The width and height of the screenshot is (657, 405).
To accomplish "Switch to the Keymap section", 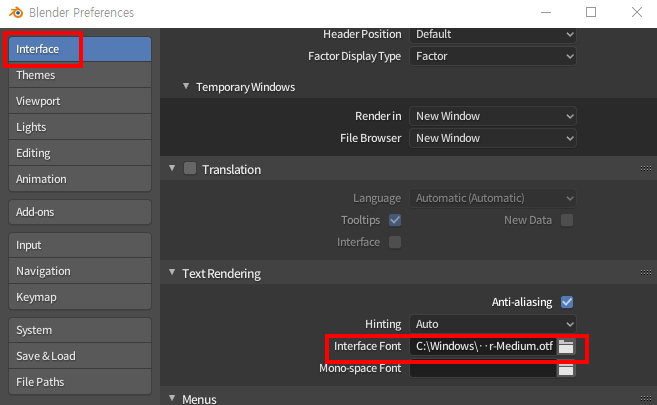I will pyautogui.click(x=80, y=297).
